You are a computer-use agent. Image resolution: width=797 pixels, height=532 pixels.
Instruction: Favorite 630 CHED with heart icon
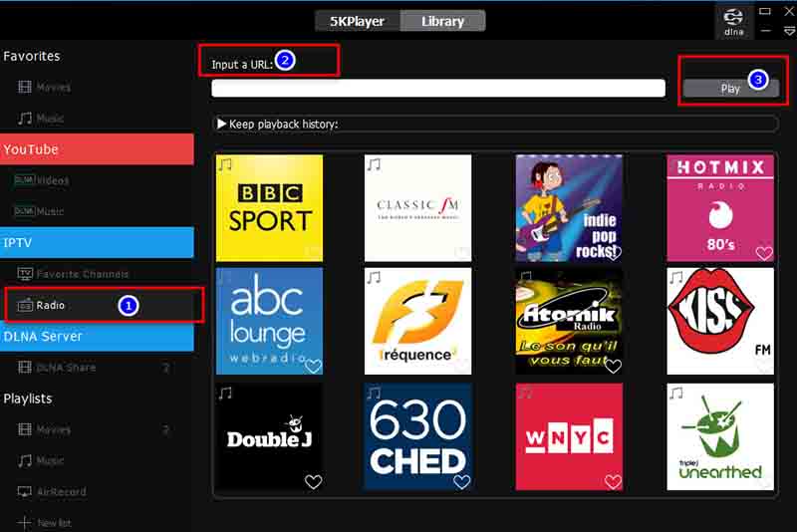461,481
